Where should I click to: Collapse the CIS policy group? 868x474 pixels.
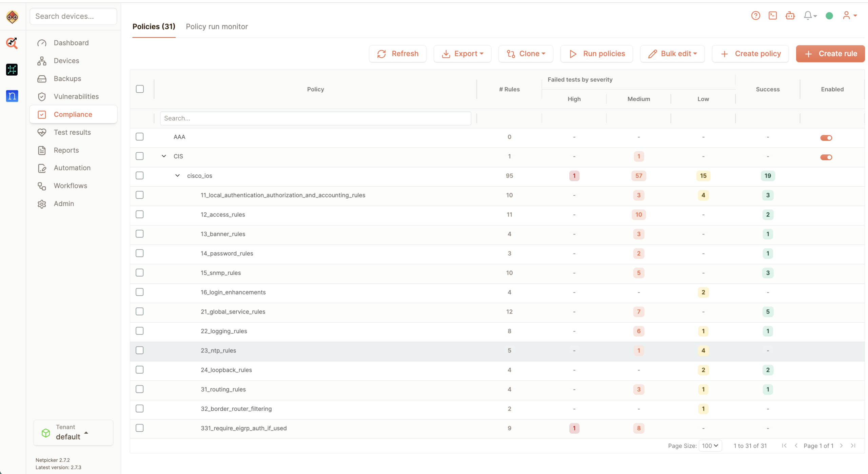click(x=164, y=156)
